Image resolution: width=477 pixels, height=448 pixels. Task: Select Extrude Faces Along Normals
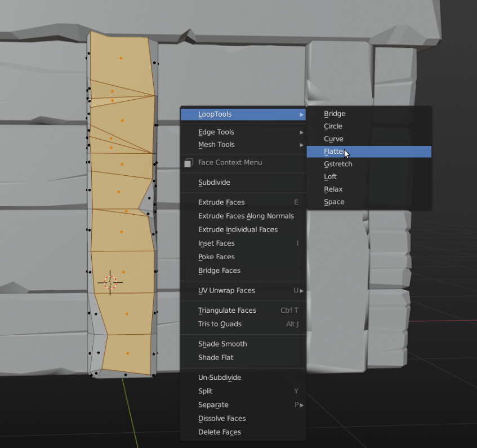coord(243,216)
